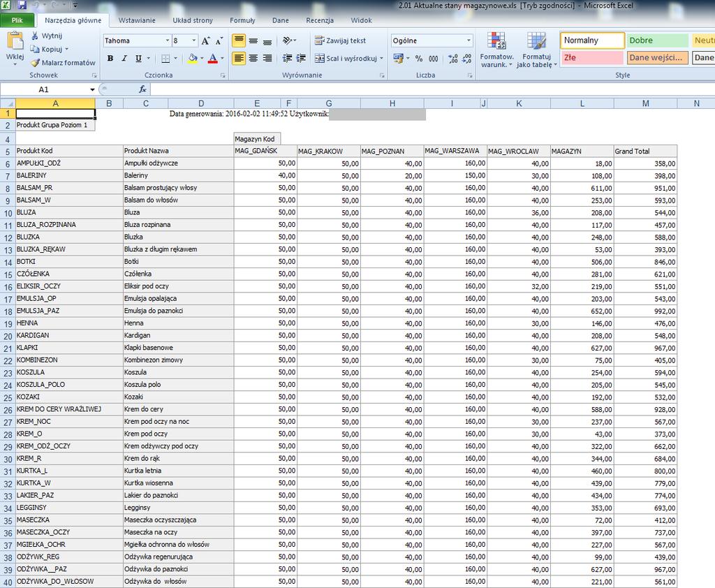Open the Kopiuj dropdown arrow
Viewport: 715px width, 588px height.
tap(66, 49)
